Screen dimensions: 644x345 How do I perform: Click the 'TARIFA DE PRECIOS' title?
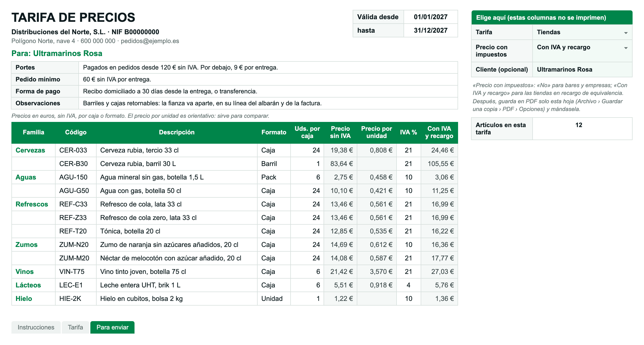[x=73, y=18]
